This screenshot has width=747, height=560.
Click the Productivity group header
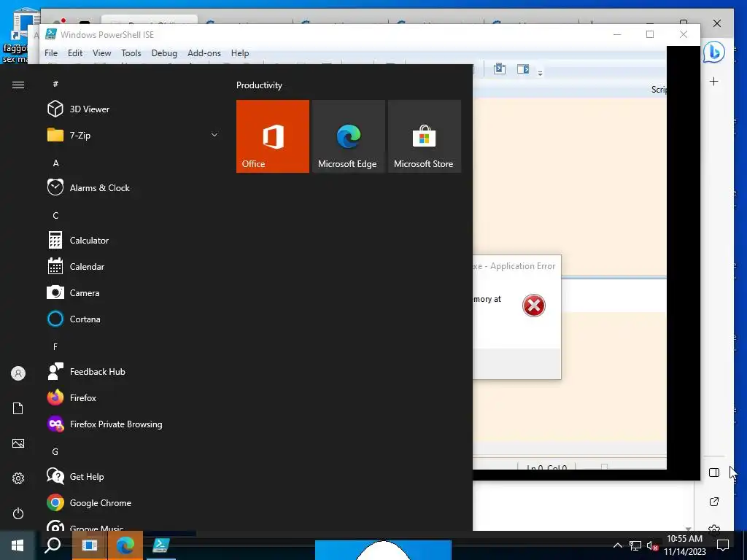pos(259,85)
